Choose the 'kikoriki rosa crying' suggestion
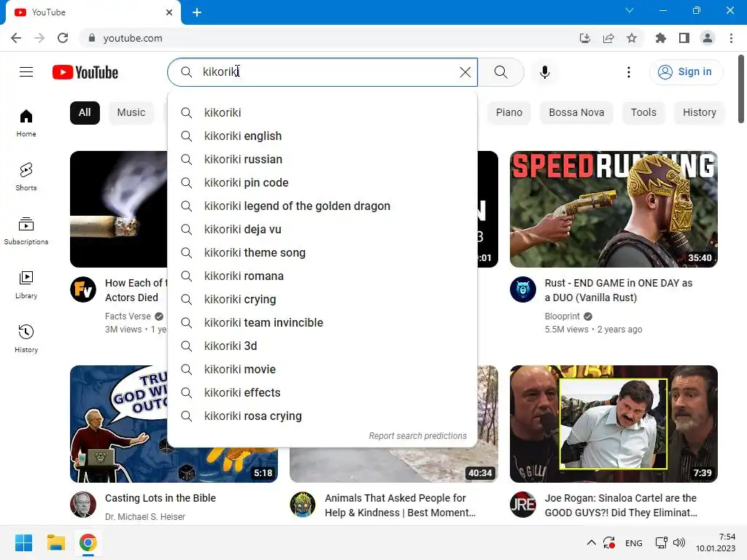This screenshot has height=560, width=747. pos(322,416)
